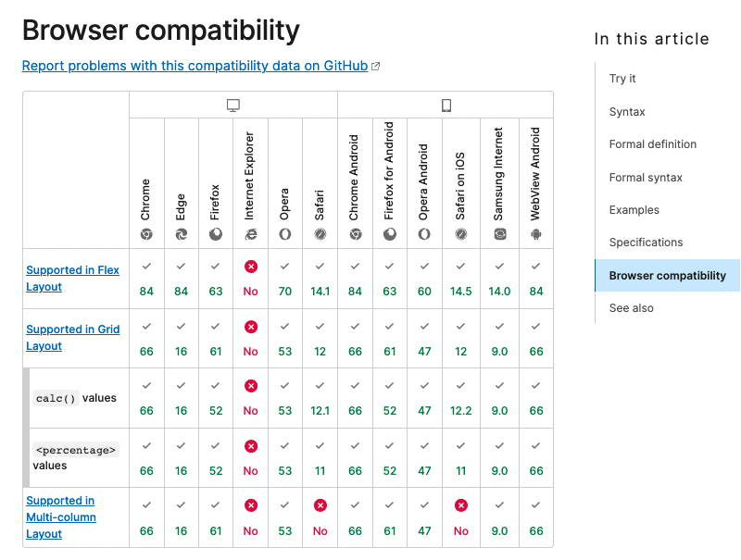Click the Chrome Android icon

356,234
